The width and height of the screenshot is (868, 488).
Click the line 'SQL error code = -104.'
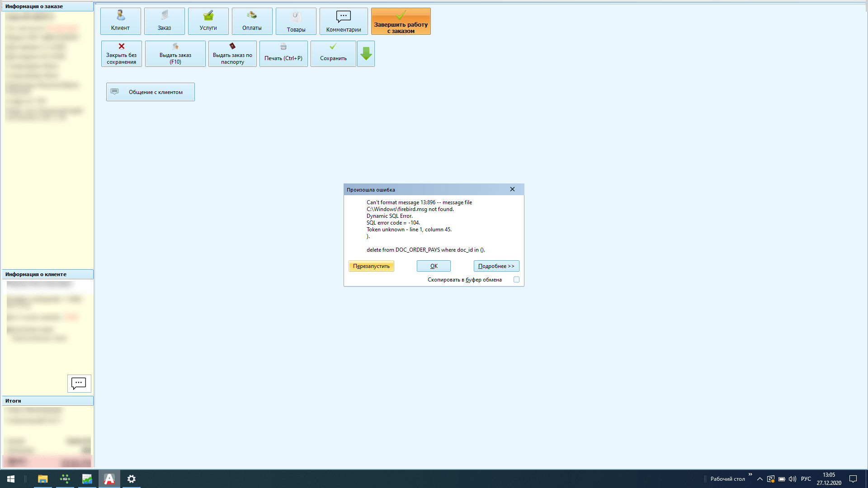tap(393, 223)
